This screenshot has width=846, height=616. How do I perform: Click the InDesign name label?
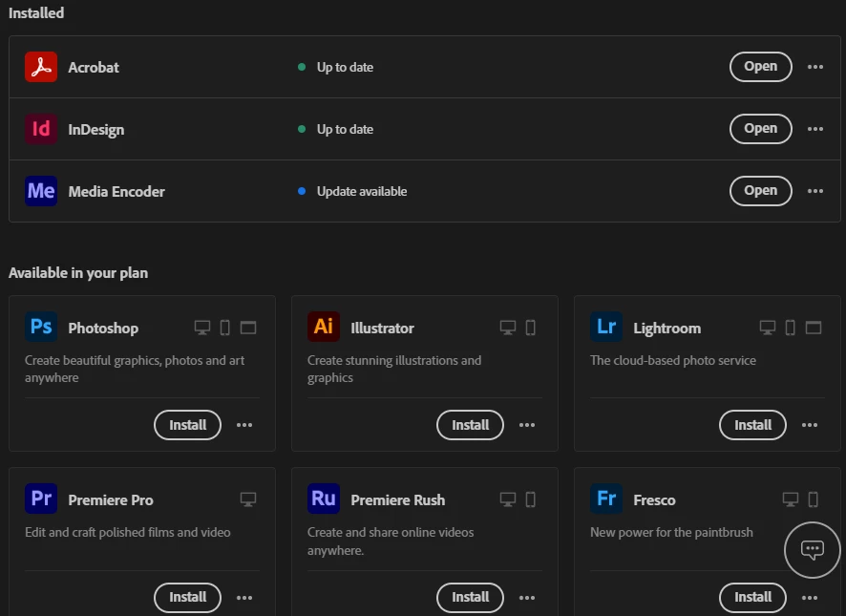click(96, 130)
